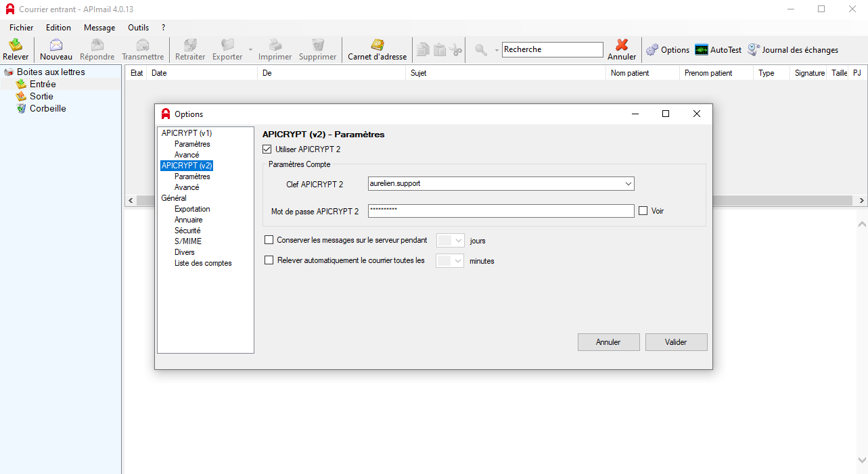868x474 pixels.
Task: Click the Supprimer trash icon
Action: point(318,45)
